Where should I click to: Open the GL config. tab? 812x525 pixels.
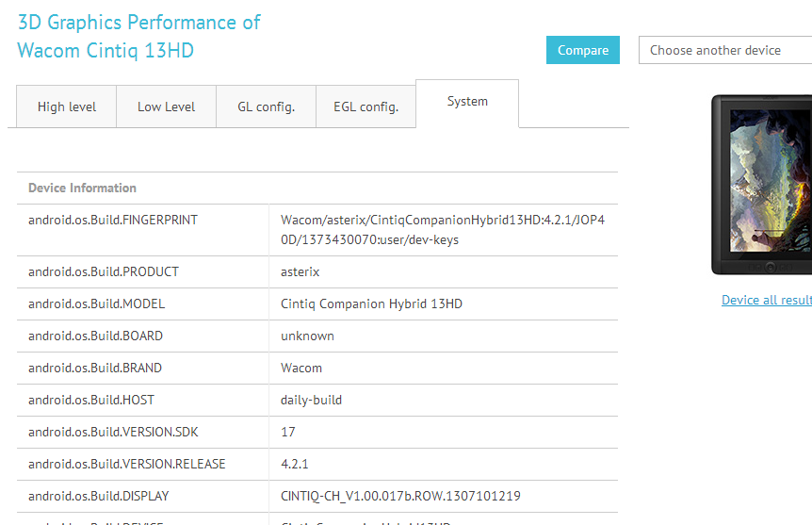click(x=267, y=107)
